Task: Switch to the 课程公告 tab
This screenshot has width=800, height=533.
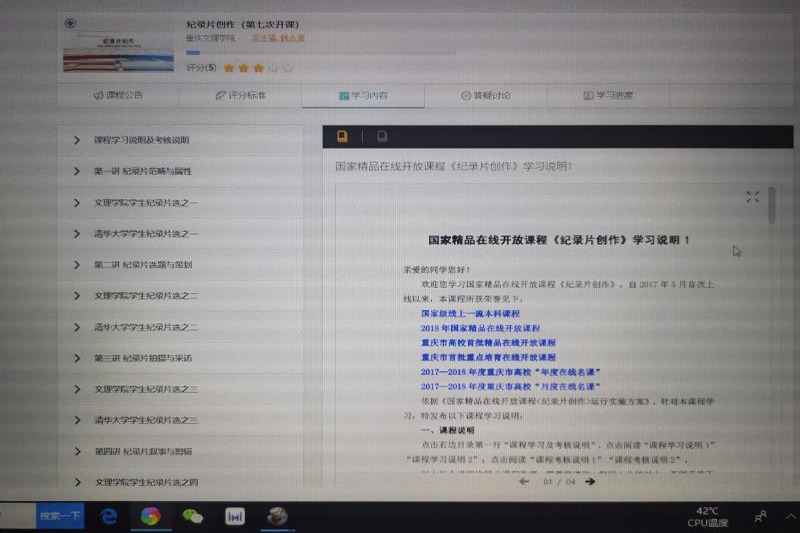Action: [x=118, y=96]
